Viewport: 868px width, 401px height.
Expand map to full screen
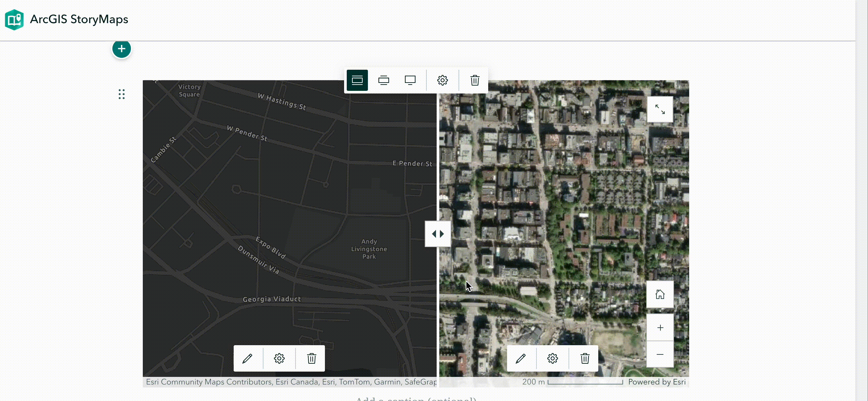659,109
